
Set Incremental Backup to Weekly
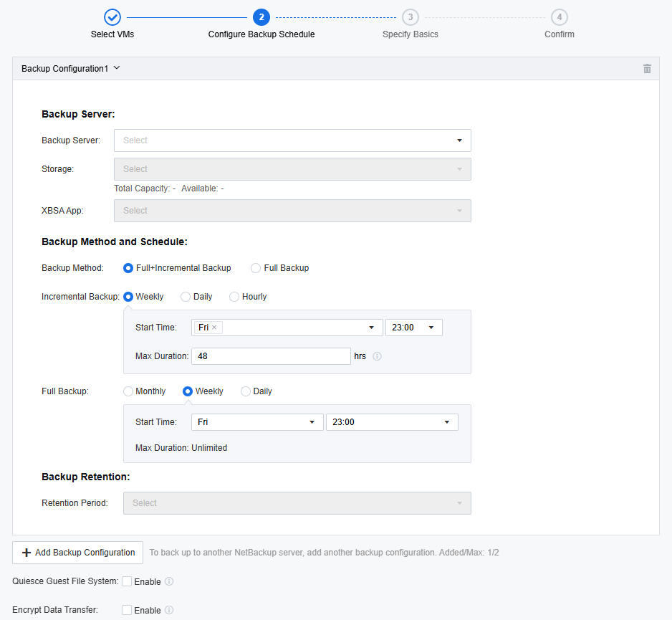click(128, 297)
